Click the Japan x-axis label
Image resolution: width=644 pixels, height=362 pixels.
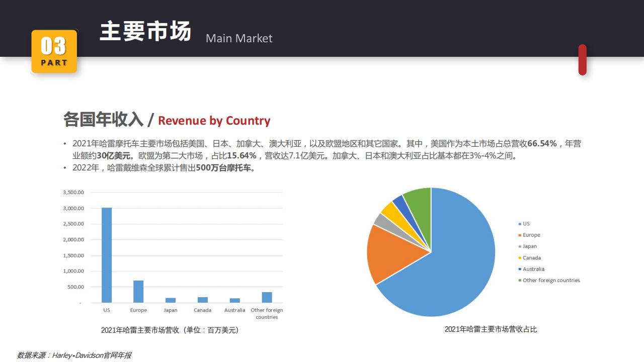pos(171,310)
